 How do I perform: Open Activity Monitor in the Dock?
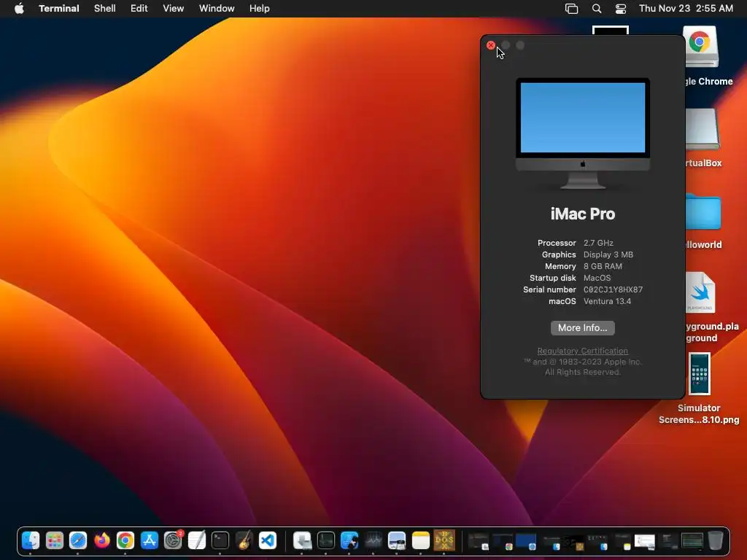tap(326, 540)
